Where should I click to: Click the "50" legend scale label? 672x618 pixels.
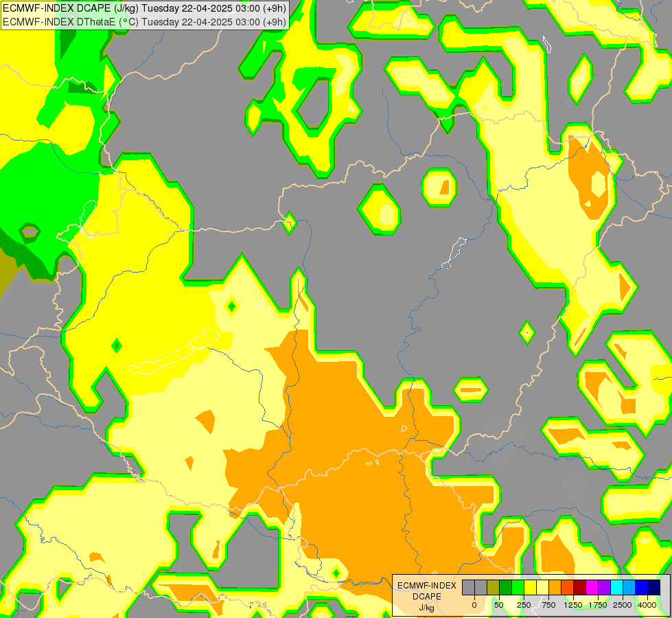tap(499, 605)
